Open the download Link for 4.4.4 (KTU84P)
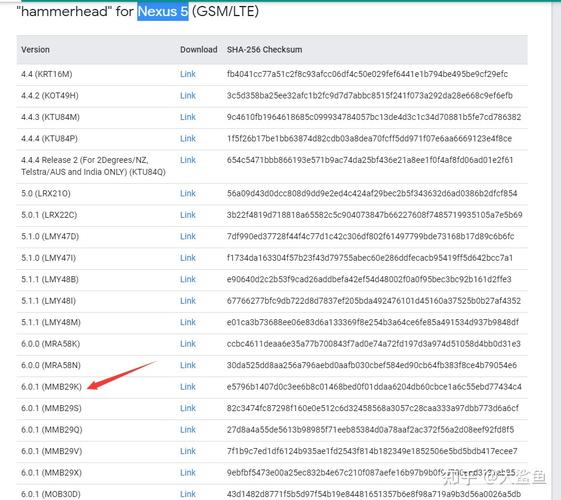 [188, 138]
